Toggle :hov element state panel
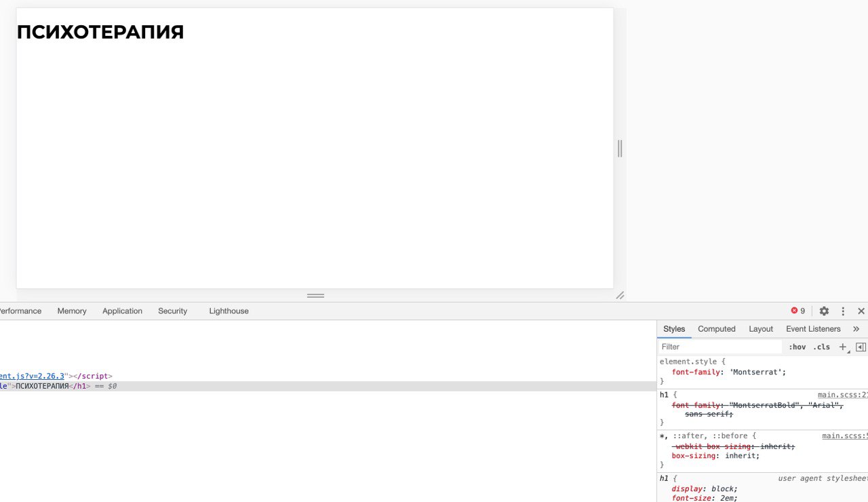 coord(797,347)
